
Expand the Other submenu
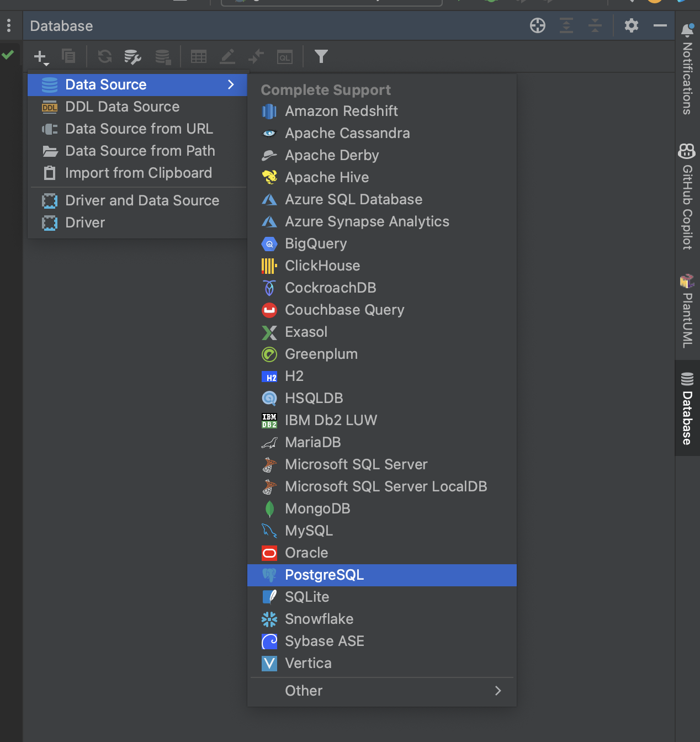click(x=381, y=691)
